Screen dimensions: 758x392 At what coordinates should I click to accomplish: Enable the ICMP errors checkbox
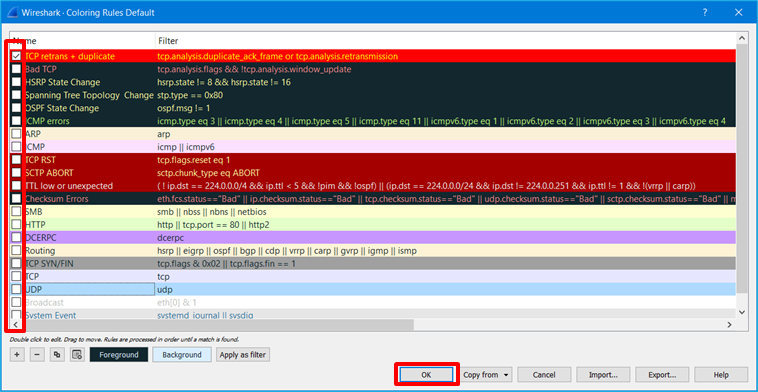[x=16, y=121]
